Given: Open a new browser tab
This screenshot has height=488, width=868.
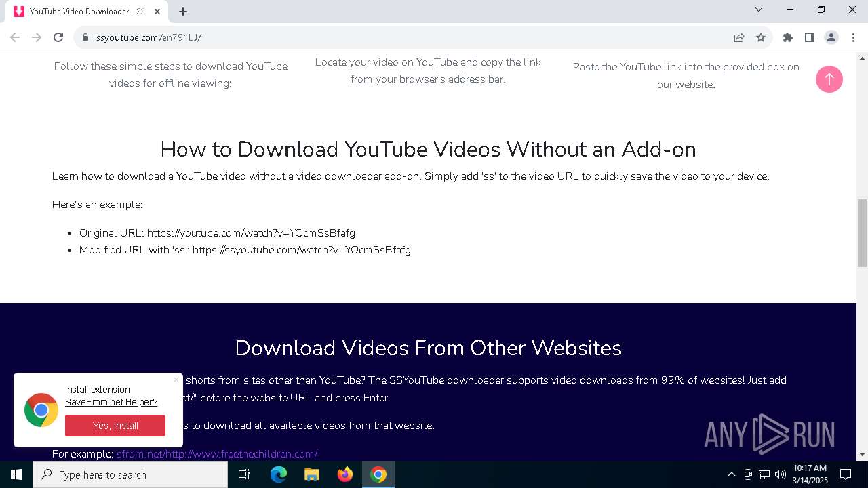Looking at the screenshot, I should click(x=183, y=12).
